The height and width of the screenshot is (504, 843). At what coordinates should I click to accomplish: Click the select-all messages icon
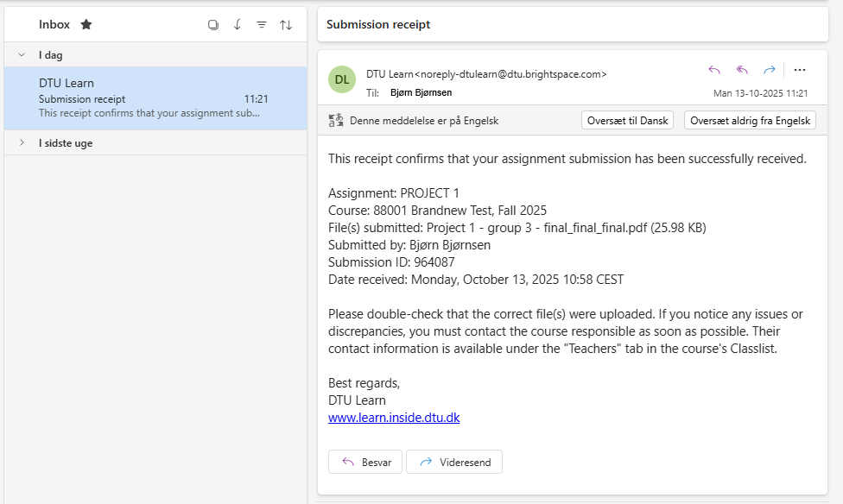(213, 25)
